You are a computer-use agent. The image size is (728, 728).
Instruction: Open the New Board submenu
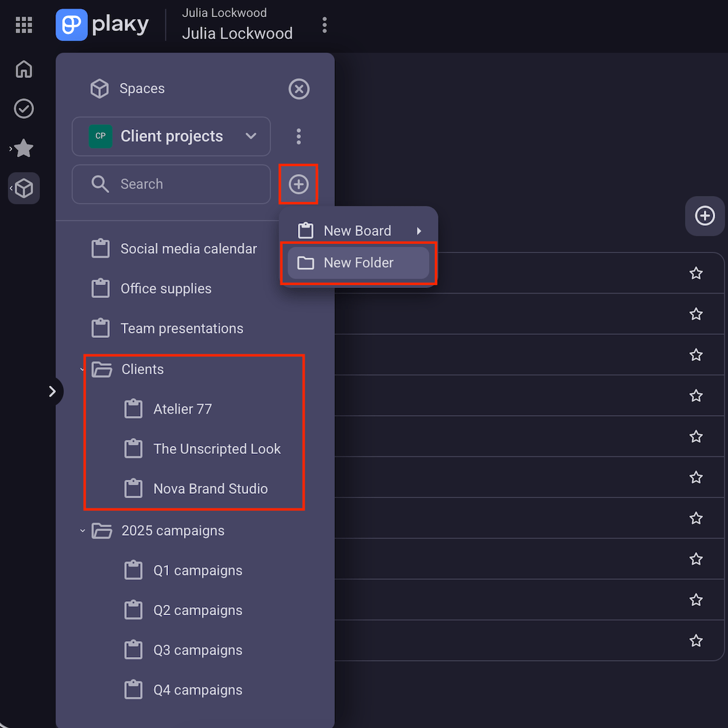(x=358, y=231)
